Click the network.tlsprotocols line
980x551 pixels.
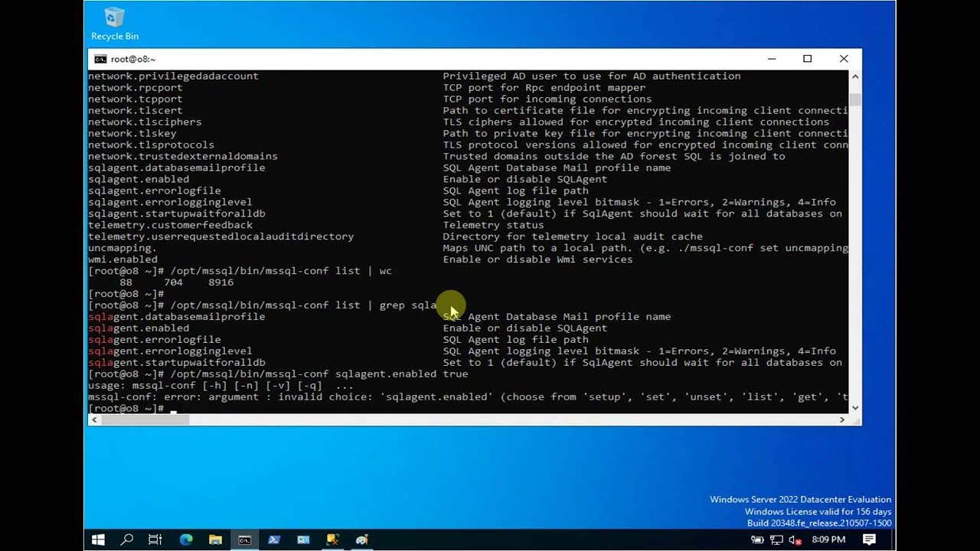468,145
